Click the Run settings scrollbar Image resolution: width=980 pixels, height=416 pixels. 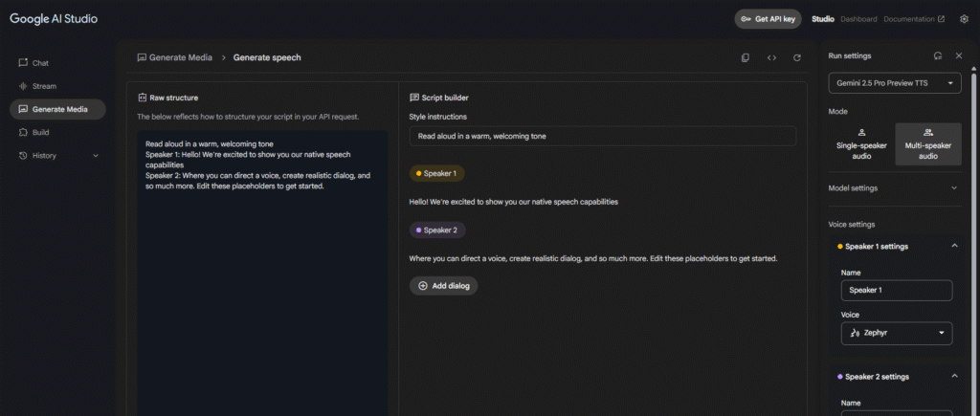[972, 237]
